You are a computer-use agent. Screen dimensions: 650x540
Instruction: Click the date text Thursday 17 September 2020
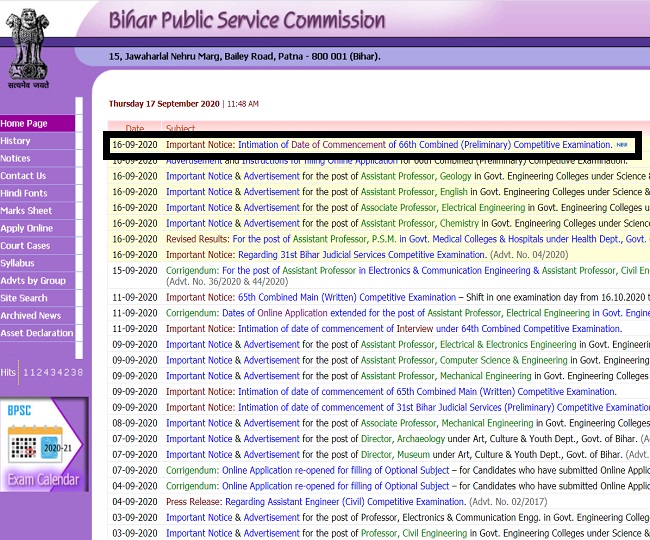pos(164,104)
